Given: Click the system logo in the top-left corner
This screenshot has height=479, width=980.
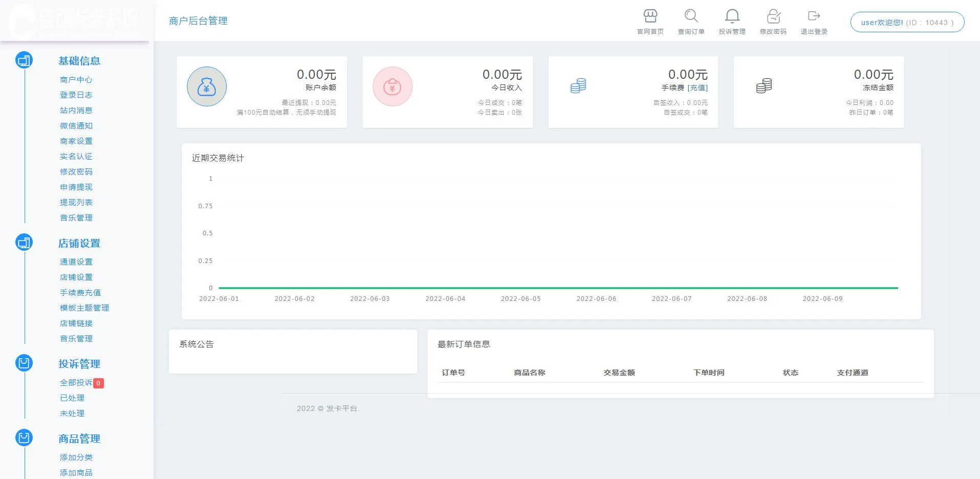Looking at the screenshot, I should pos(74,20).
